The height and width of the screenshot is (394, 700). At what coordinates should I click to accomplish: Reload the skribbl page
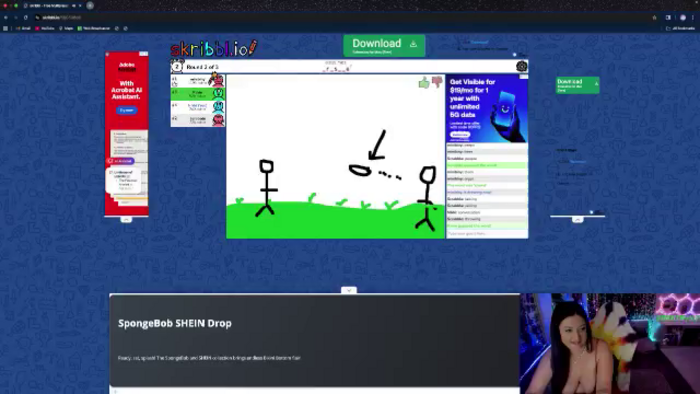click(25, 17)
